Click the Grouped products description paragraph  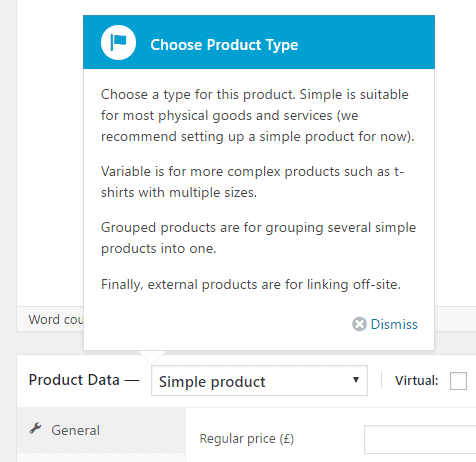tap(258, 238)
